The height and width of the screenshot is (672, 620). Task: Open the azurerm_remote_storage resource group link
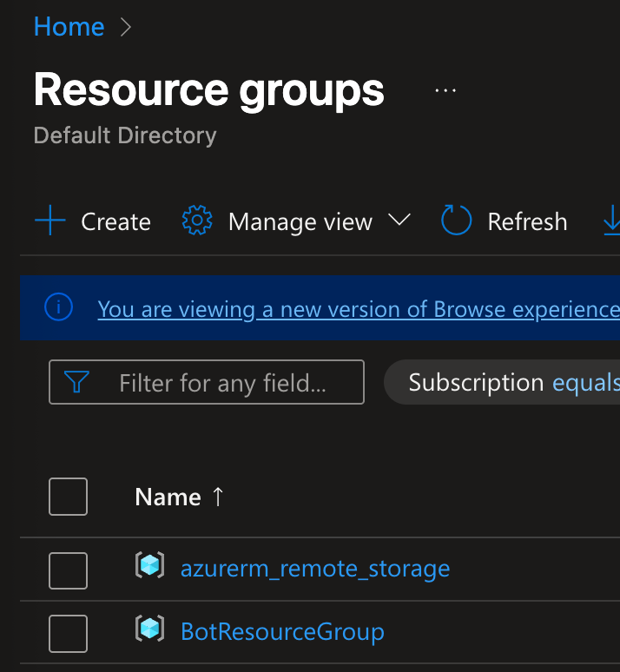(x=315, y=569)
